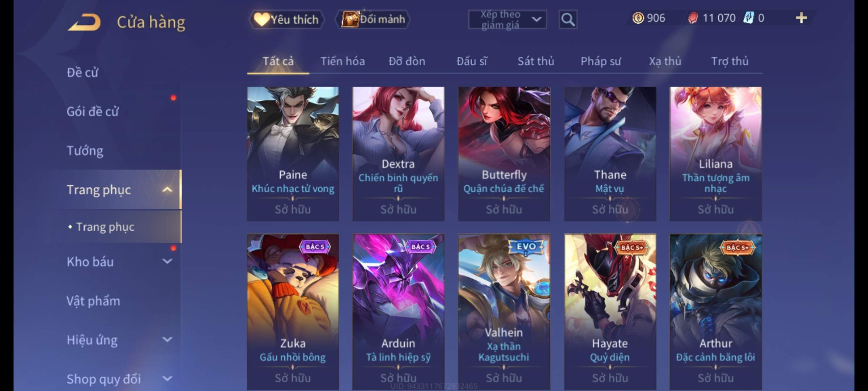Expand the Kho báu sidebar section

tap(167, 261)
